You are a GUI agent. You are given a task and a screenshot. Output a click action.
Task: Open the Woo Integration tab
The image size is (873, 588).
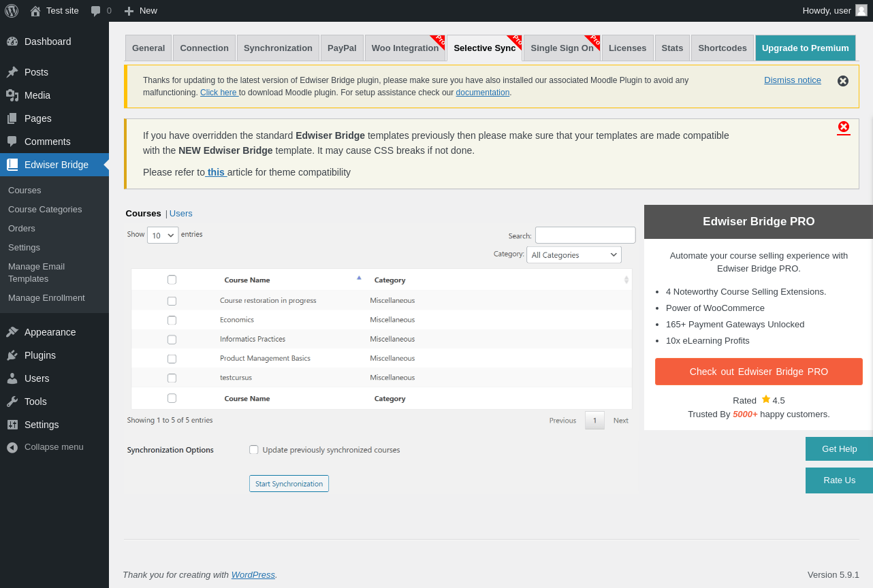[405, 48]
